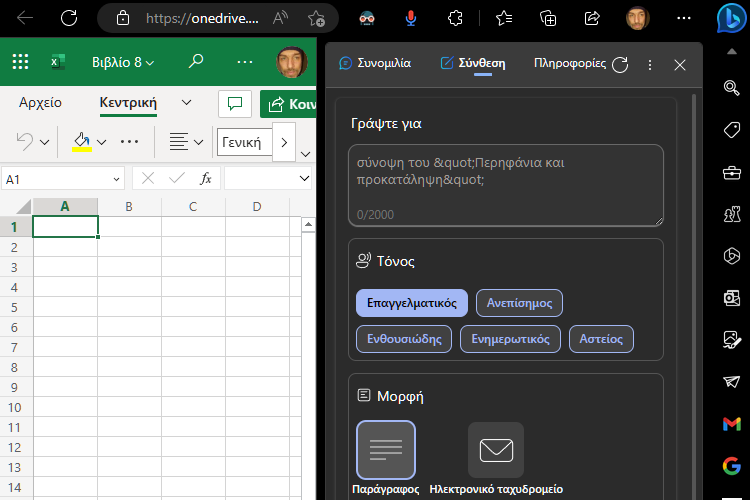Open browser Settings and more menu

coord(684,18)
